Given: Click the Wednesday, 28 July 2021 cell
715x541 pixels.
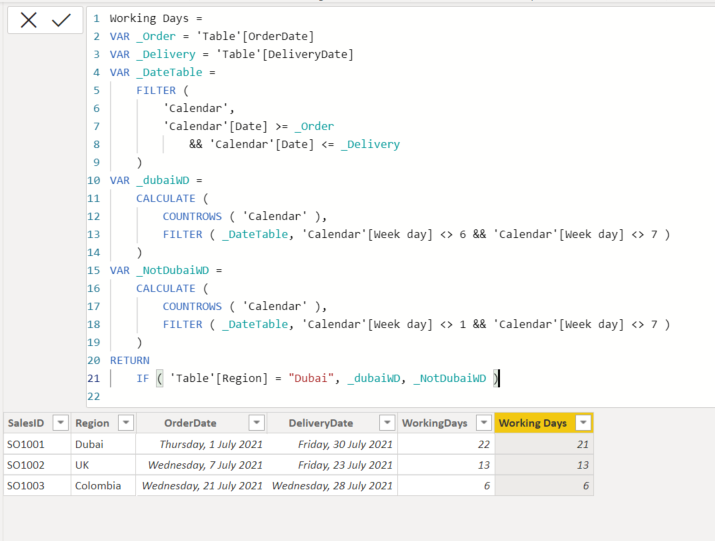Looking at the screenshot, I should (x=332, y=485).
